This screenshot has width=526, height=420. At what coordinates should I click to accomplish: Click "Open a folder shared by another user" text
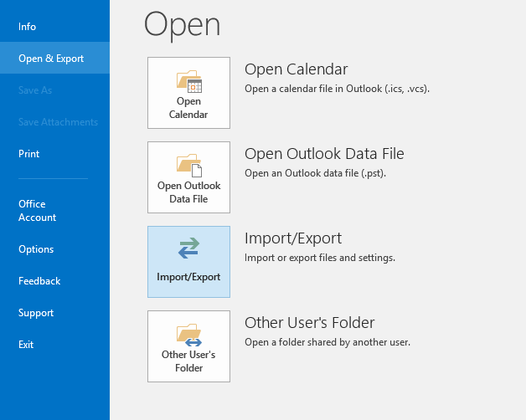327,342
